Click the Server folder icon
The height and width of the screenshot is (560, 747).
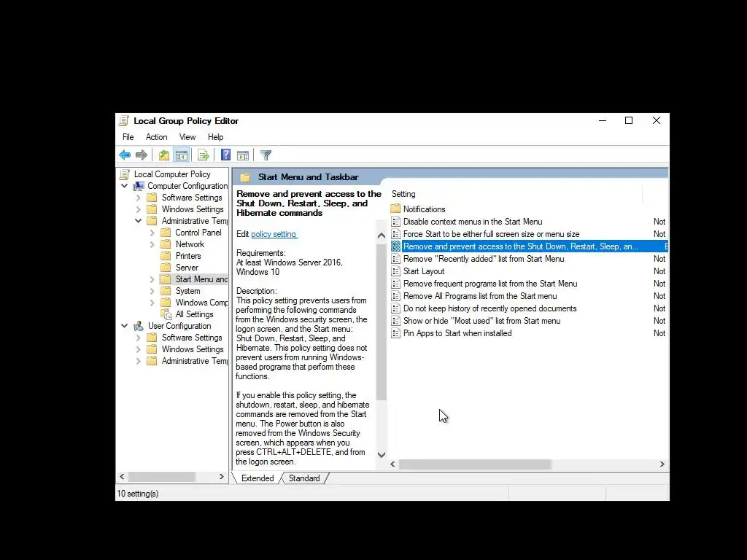point(166,267)
